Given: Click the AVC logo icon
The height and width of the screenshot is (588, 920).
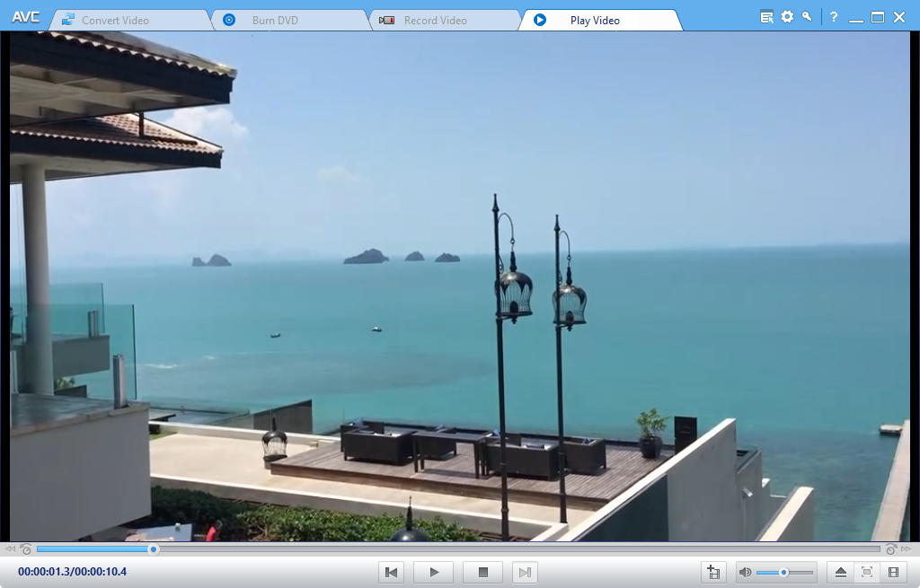Looking at the screenshot, I should [25, 15].
